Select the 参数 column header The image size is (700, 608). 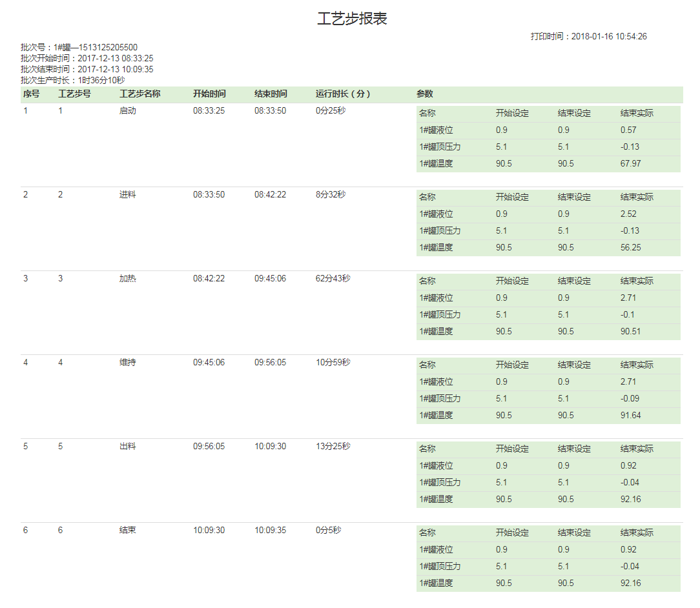click(x=425, y=94)
